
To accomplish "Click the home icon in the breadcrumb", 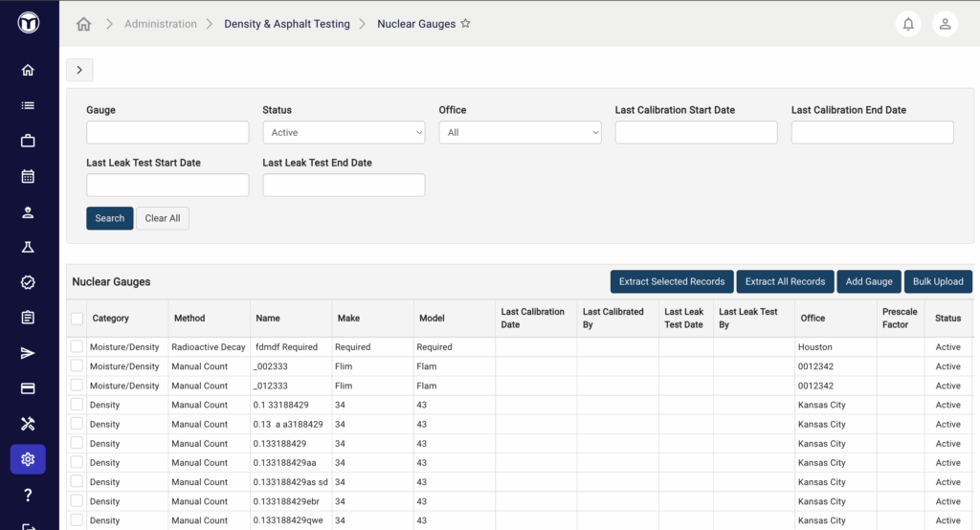I will coord(83,24).
